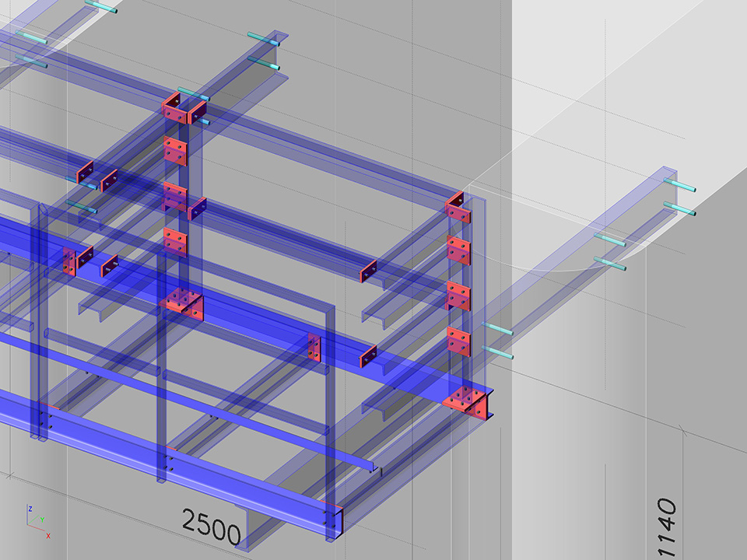The width and height of the screenshot is (747, 560).
Task: Click the lower cyan anchor bolt at far right
Action: (681, 209)
